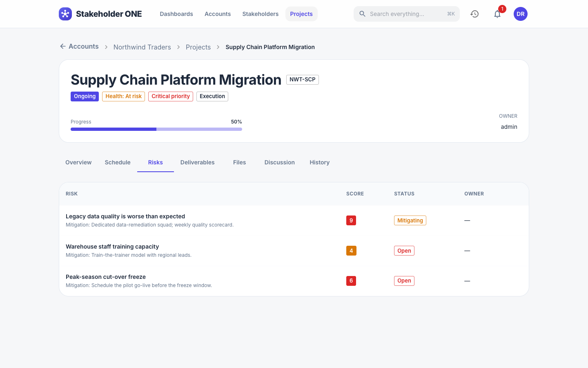Image resolution: width=588 pixels, height=368 pixels.
Task: View the History tab
Action: (320, 162)
